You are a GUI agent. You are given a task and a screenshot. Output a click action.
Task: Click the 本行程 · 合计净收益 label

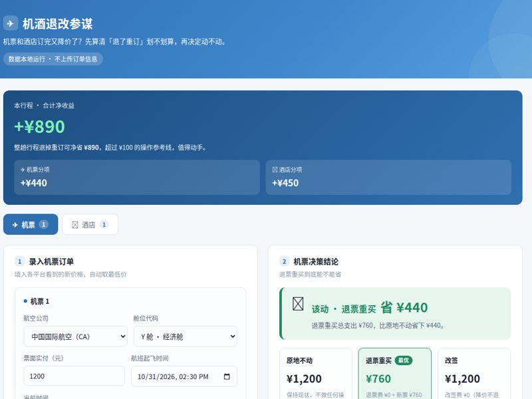click(44, 106)
